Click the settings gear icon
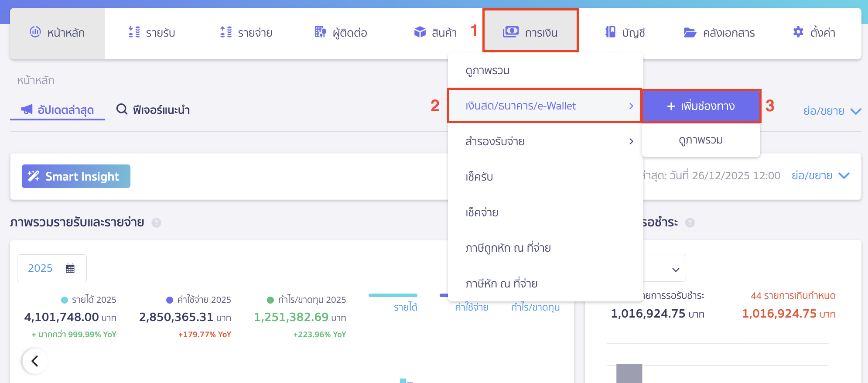This screenshot has height=383, width=868. 798,32
